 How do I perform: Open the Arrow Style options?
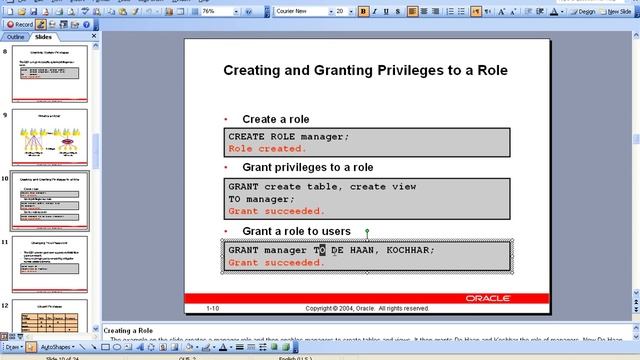point(263,347)
